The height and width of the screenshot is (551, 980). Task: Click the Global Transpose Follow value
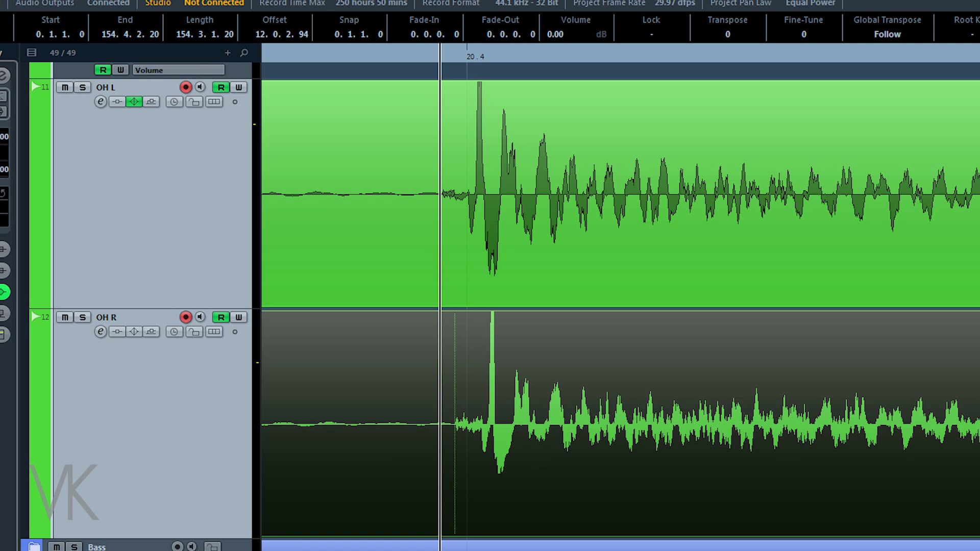(887, 34)
